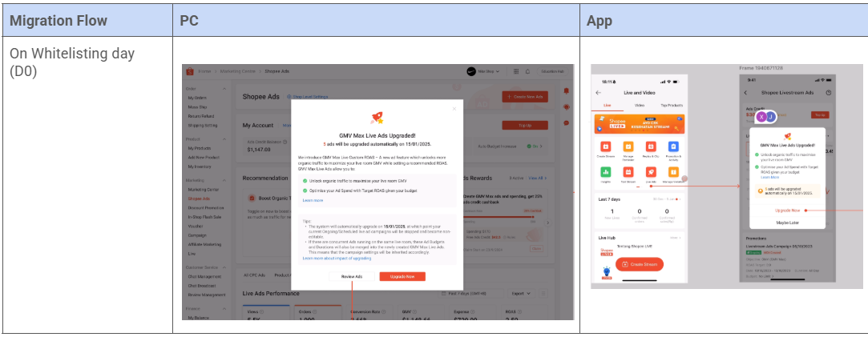The image size is (868, 337).
Task: Click the red notification icon on PC right rail
Action: coord(567,91)
